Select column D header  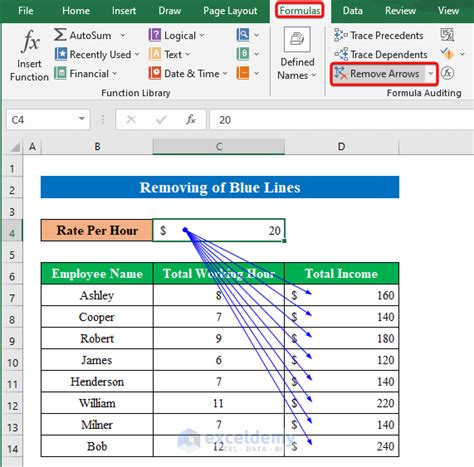[x=341, y=147]
